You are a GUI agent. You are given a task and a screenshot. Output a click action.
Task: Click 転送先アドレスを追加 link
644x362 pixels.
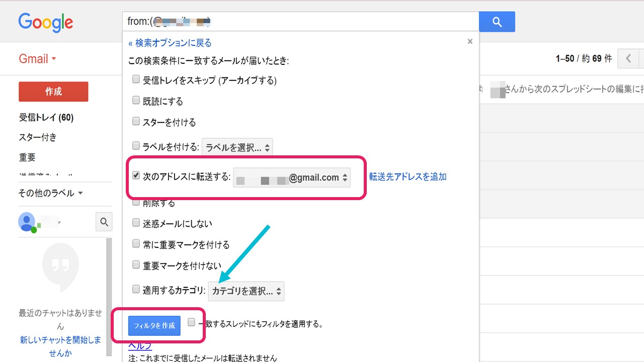point(408,176)
